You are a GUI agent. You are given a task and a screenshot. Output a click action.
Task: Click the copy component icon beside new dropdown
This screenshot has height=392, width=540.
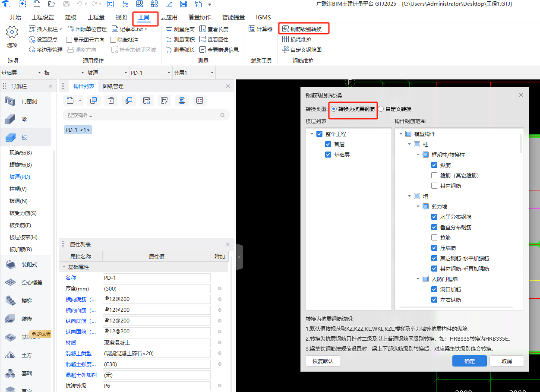point(93,101)
